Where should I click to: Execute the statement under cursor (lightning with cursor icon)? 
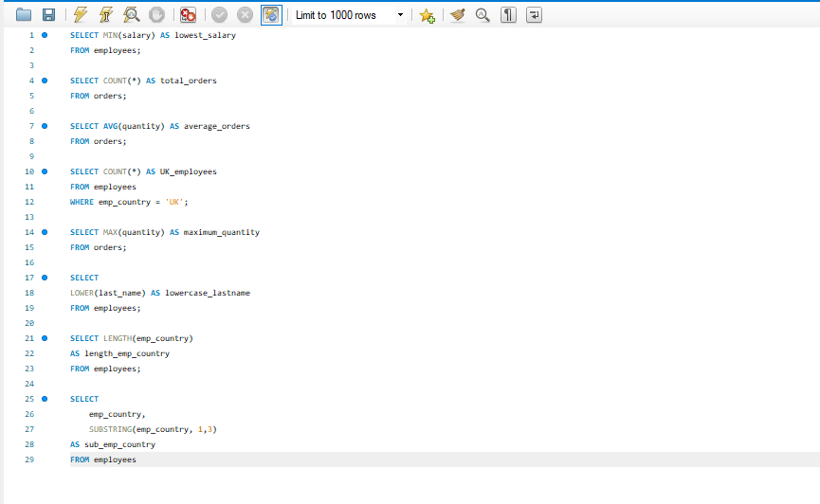105,14
